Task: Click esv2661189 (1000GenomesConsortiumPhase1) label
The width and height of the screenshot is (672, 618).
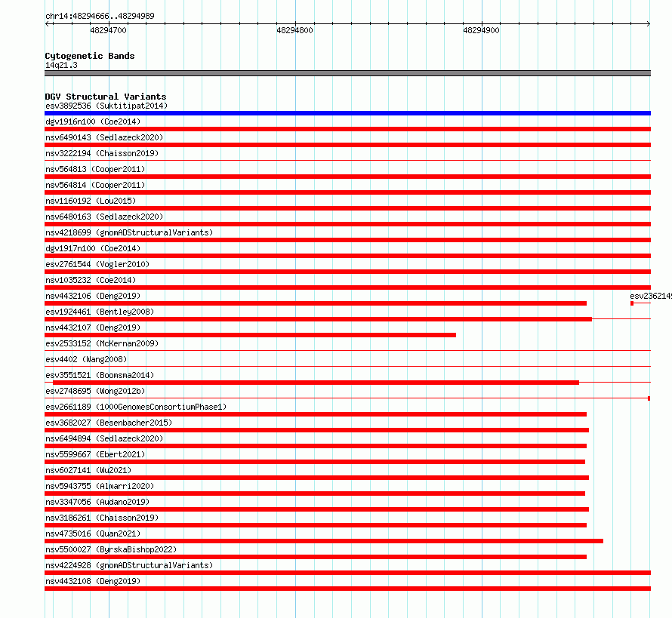Action: click(136, 407)
